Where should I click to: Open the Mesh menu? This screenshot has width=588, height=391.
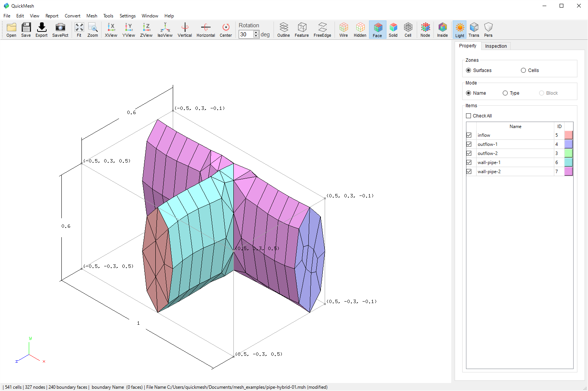92,16
